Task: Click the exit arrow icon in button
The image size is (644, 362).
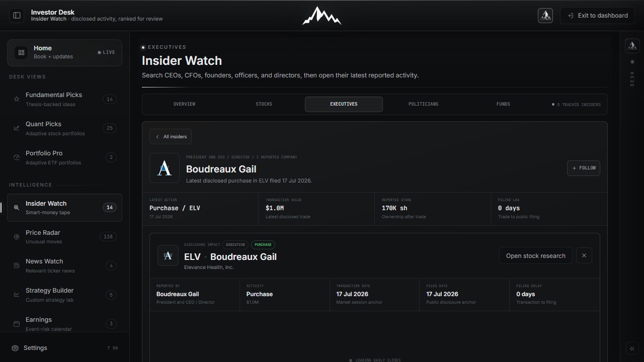Action: point(571,16)
